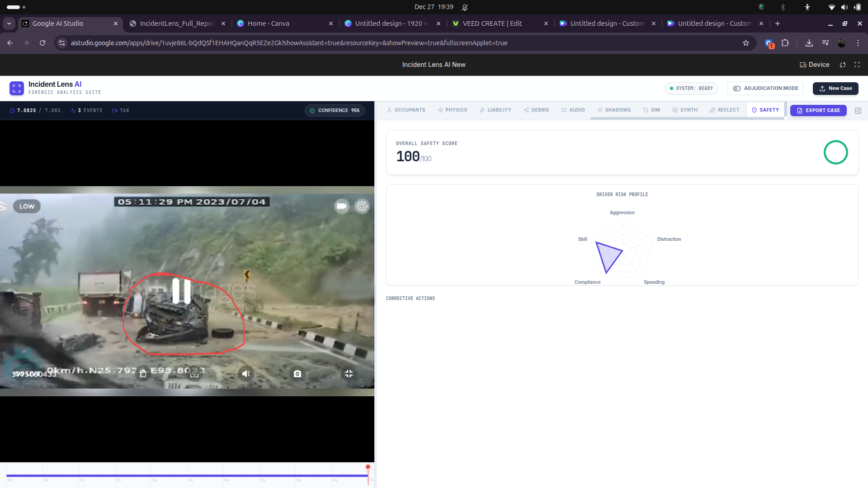Expand Chrome tab search dropdown
This screenshot has height=488, width=868.
9,23
